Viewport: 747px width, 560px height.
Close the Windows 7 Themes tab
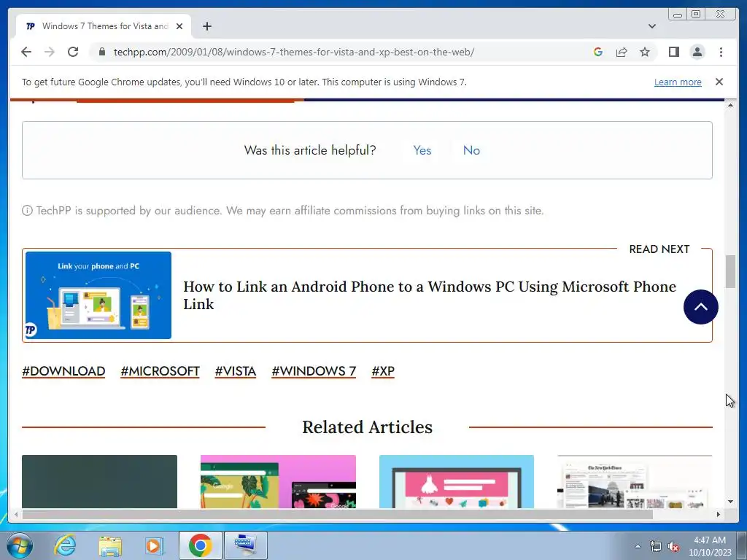point(179,26)
